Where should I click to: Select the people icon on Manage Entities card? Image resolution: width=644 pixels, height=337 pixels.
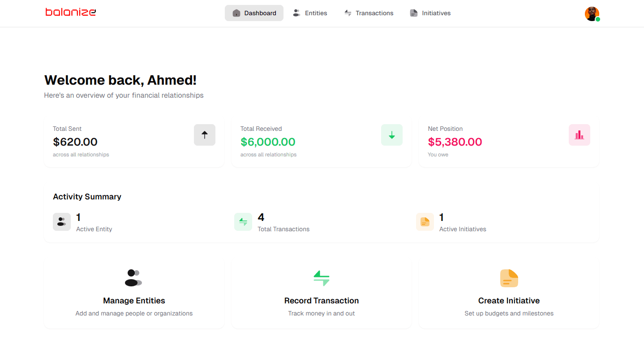click(134, 278)
